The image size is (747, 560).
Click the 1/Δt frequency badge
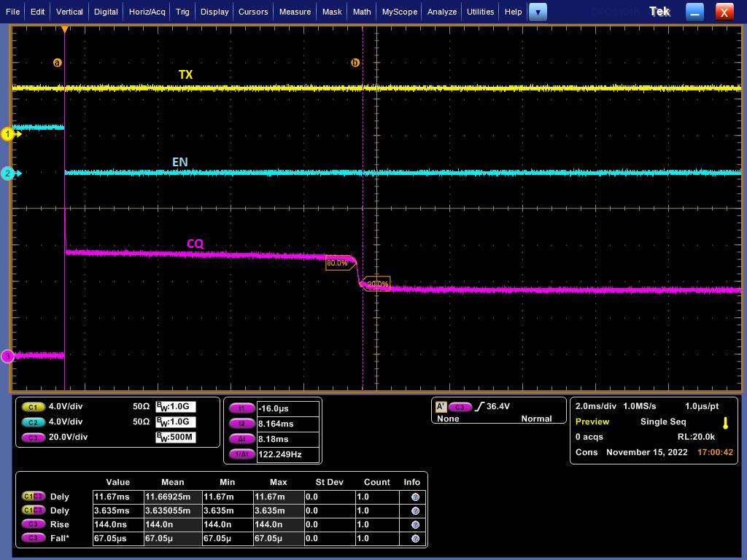(242, 454)
